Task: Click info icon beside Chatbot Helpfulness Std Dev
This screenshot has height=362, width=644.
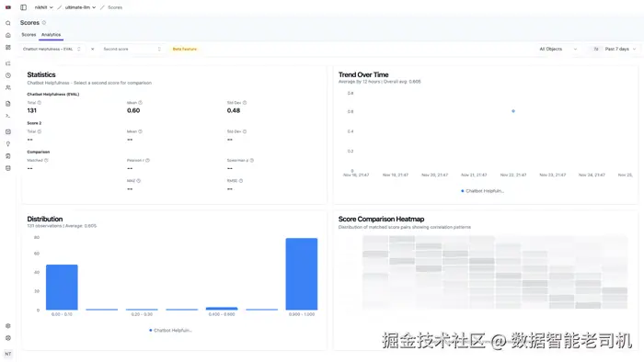Action: 245,103
